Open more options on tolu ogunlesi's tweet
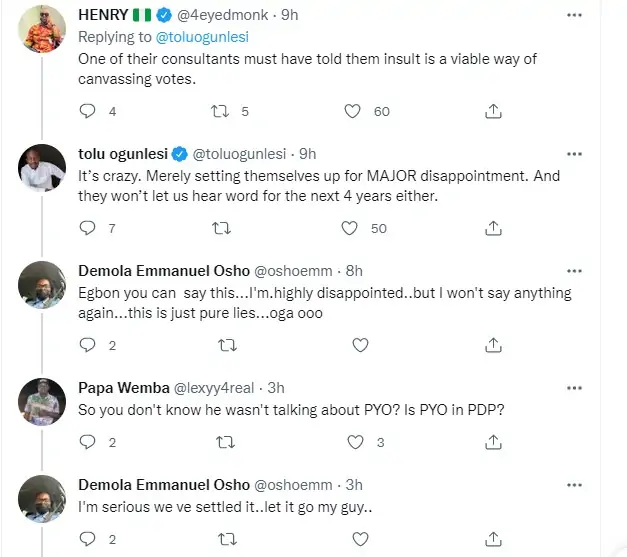Image resolution: width=627 pixels, height=557 pixels. (x=574, y=153)
